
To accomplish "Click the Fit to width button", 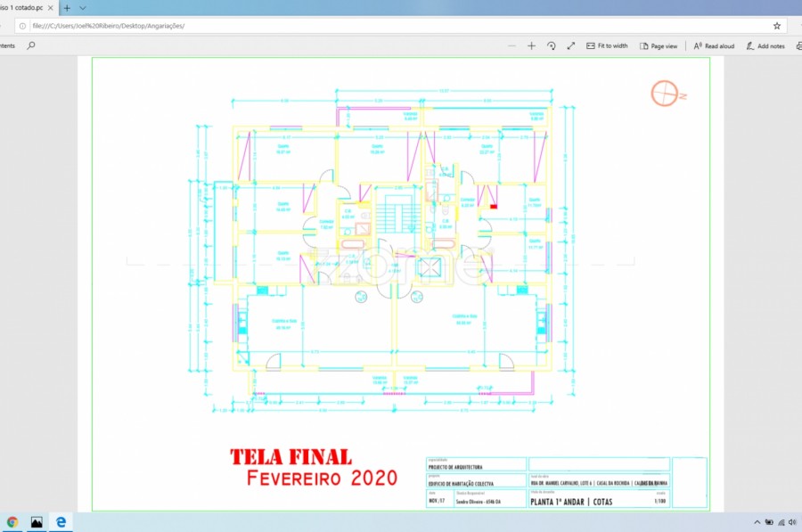I will [607, 45].
